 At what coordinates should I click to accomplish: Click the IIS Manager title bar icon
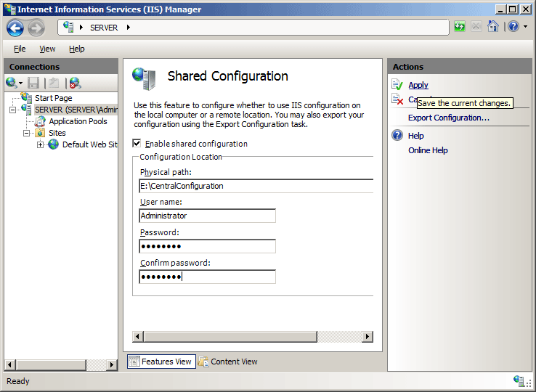click(9, 9)
